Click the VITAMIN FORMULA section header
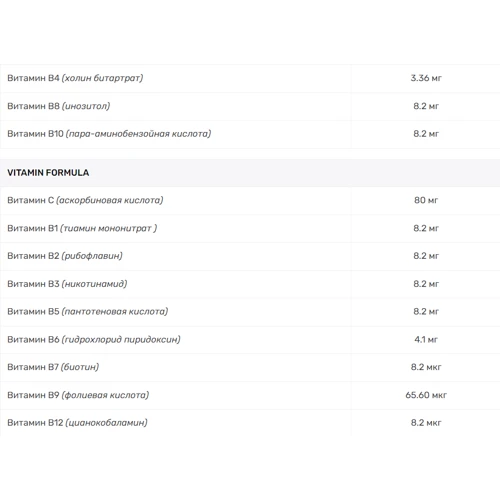Viewport: 500px width, 500px height. point(48,173)
